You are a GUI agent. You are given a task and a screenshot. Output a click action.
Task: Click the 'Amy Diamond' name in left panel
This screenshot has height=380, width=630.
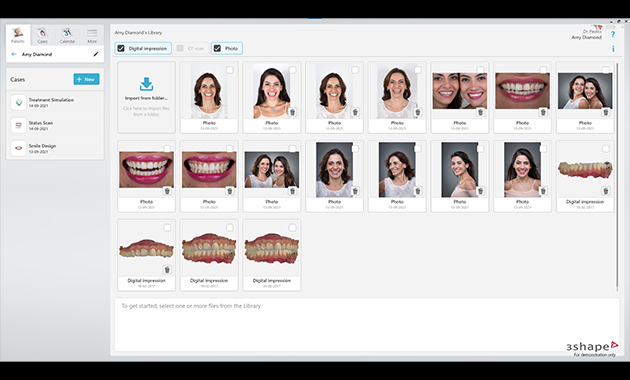click(x=37, y=54)
